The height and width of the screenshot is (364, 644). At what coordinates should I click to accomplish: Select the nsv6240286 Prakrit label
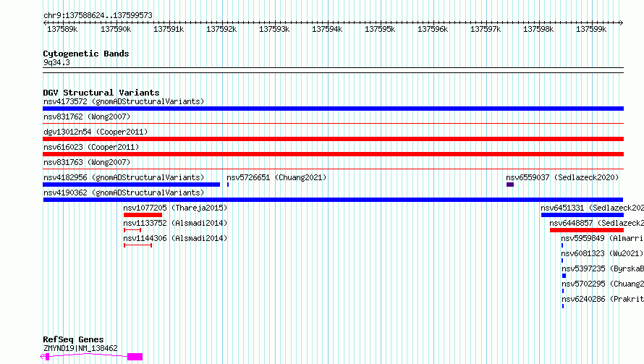pyautogui.click(x=603, y=299)
